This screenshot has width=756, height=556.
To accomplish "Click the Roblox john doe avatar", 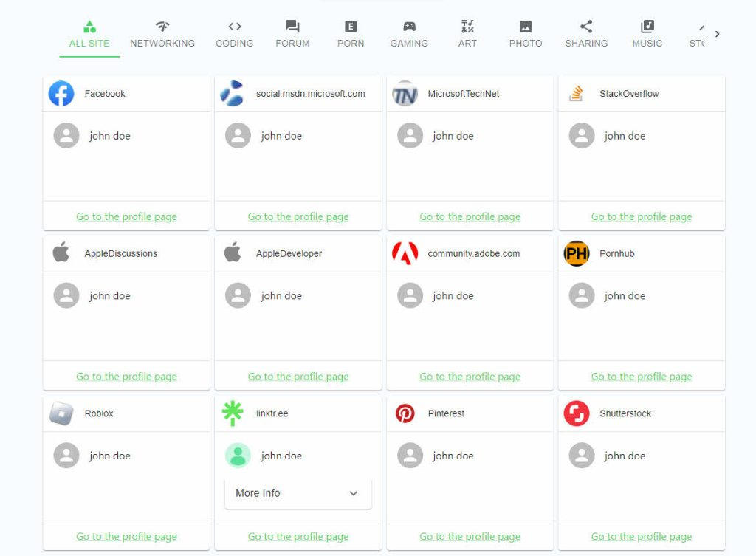I will click(66, 456).
